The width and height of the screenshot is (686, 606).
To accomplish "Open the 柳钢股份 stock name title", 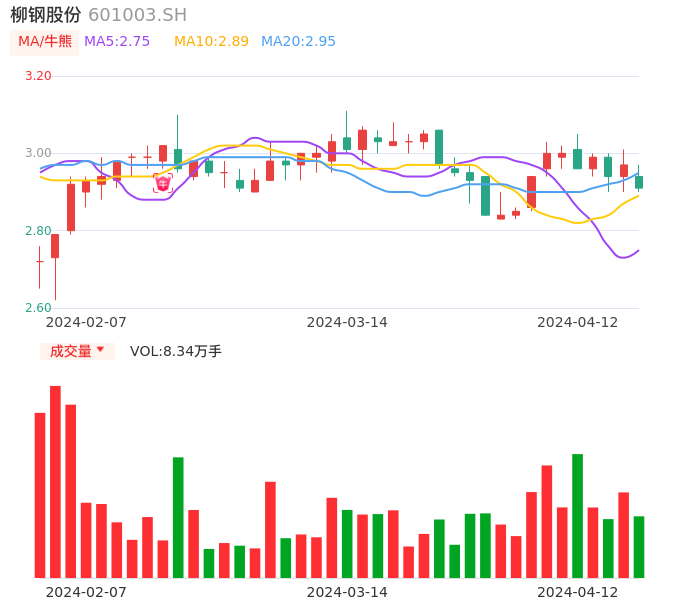I will 46,15.
